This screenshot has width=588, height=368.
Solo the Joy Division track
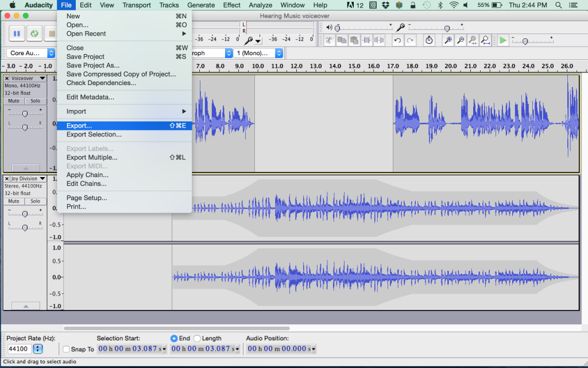tap(35, 201)
